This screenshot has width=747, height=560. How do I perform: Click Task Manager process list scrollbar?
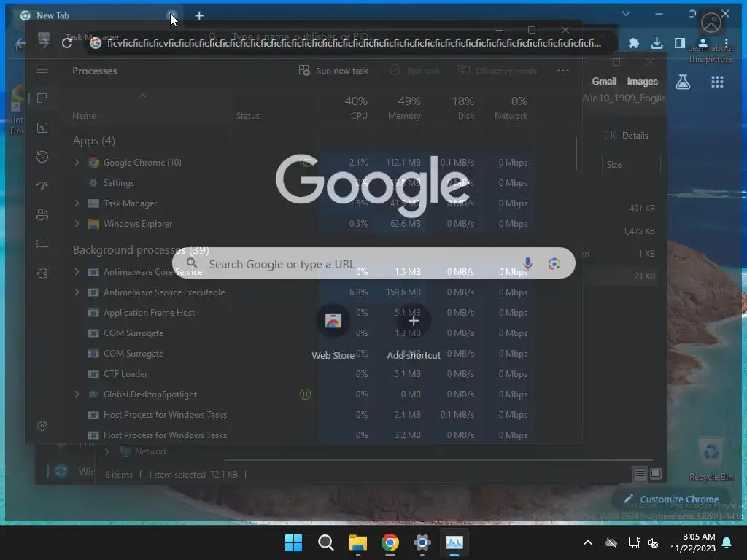pyautogui.click(x=576, y=154)
